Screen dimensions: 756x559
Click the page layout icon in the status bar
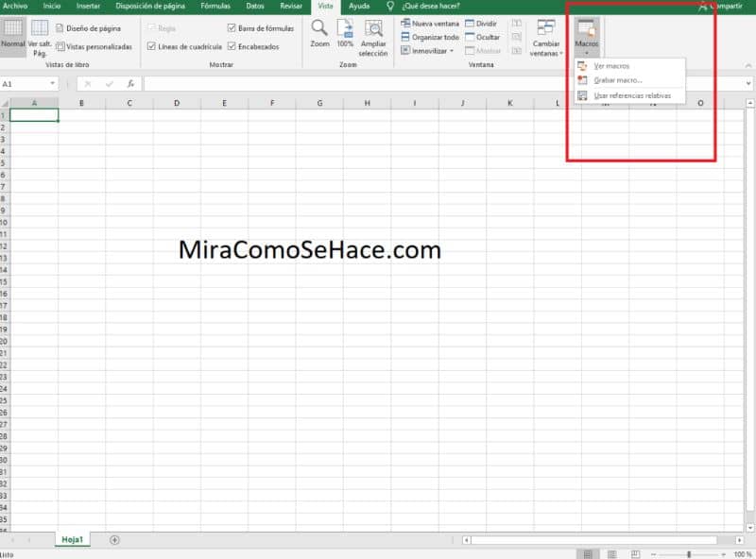pyautogui.click(x=611, y=554)
